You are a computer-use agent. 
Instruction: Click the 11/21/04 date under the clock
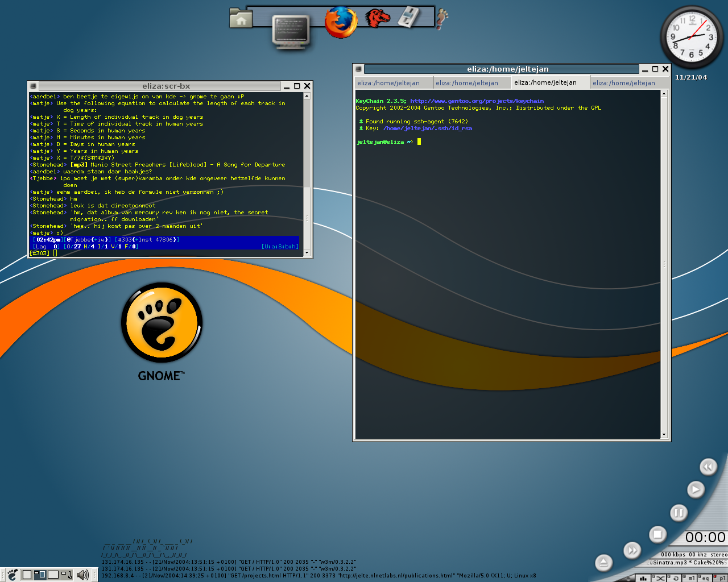(x=691, y=77)
